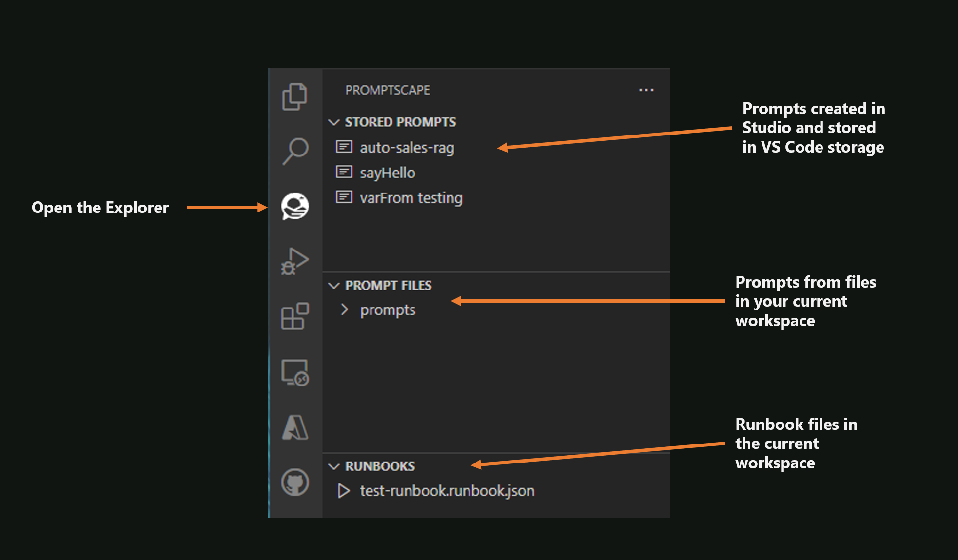Click the prompt icon beside auto-sales-rag
The image size is (958, 560).
pyautogui.click(x=344, y=147)
